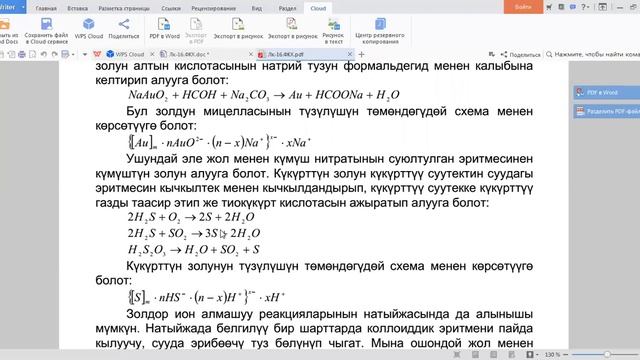Close the Лк-16.ФКХ.pdf tab
This screenshot has height=360, width=640.
click(350, 54)
